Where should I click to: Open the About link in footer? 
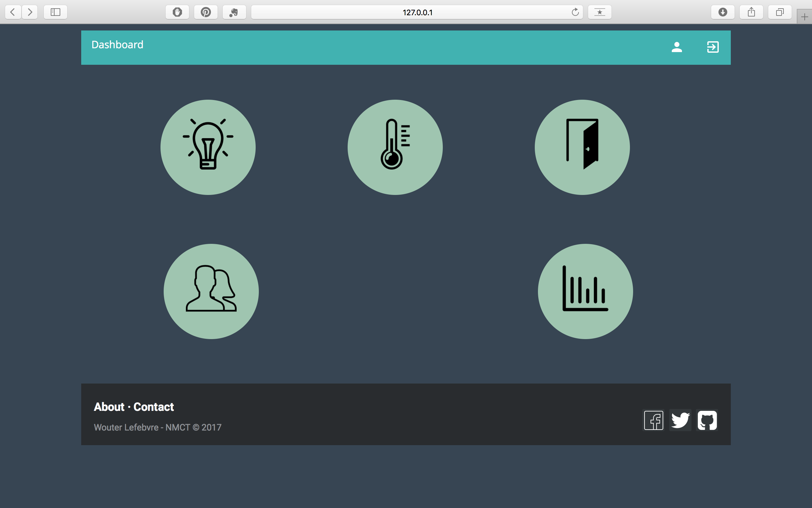click(109, 407)
